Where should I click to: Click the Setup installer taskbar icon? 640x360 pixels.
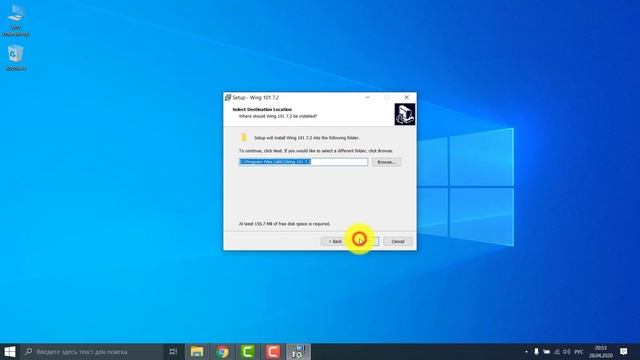(298, 351)
